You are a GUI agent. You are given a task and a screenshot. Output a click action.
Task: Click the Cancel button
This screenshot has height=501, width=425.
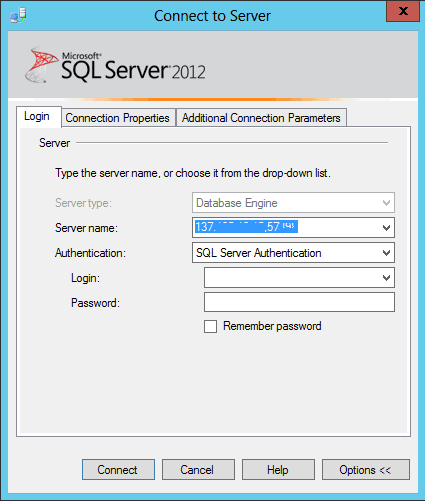tap(198, 470)
